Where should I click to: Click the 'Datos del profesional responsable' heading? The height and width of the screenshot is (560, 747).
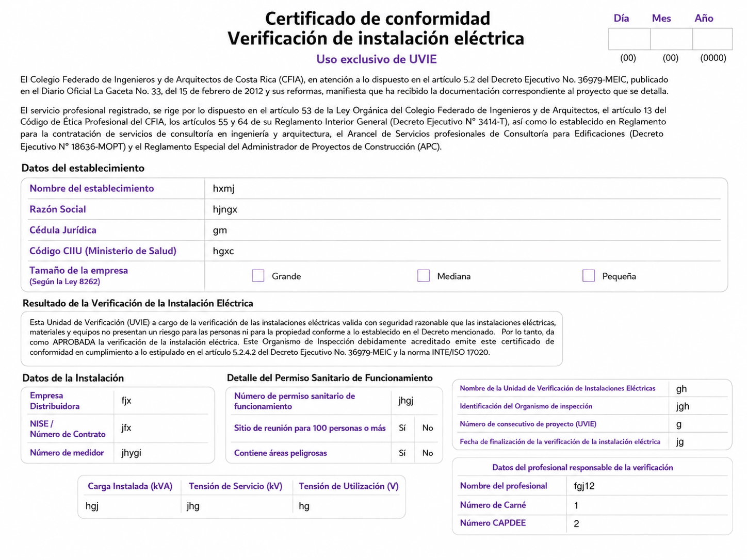[582, 468]
